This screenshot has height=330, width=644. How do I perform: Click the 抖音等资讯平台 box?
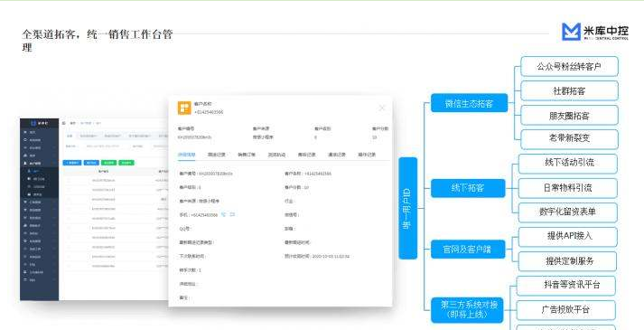[566, 286]
